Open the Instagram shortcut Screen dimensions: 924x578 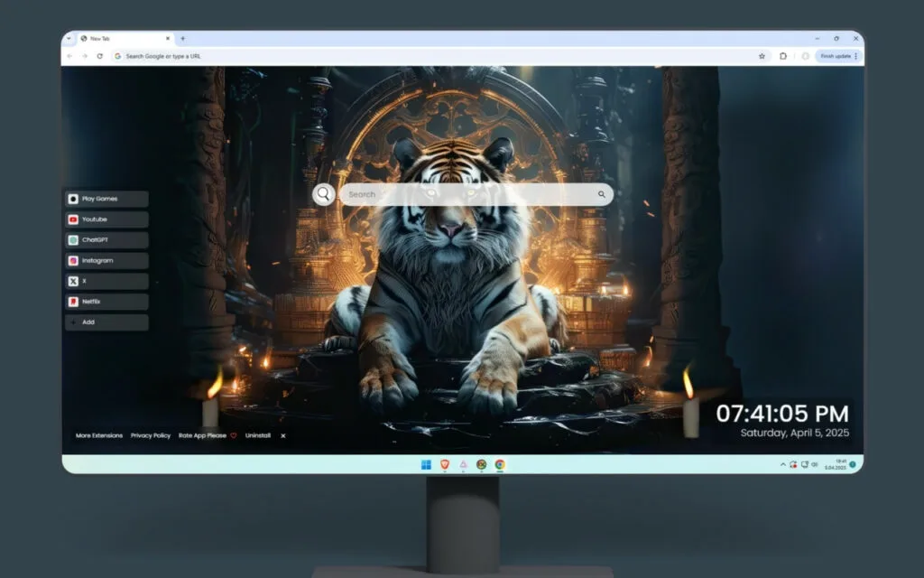[x=106, y=261]
